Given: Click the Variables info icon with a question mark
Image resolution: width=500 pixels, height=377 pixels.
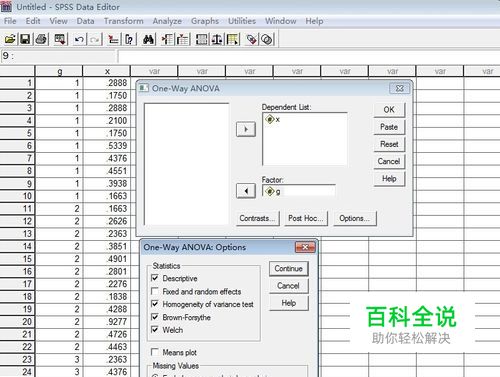Looking at the screenshot, I should tap(129, 39).
